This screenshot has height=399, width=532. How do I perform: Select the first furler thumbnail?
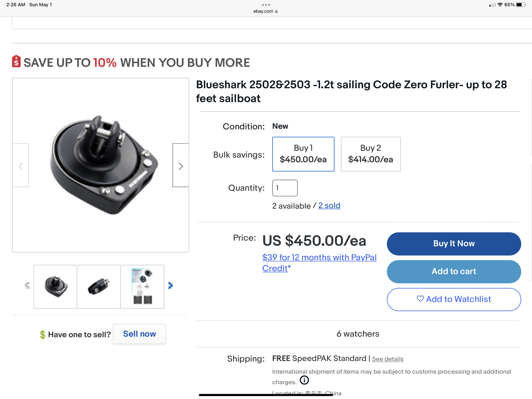click(55, 286)
